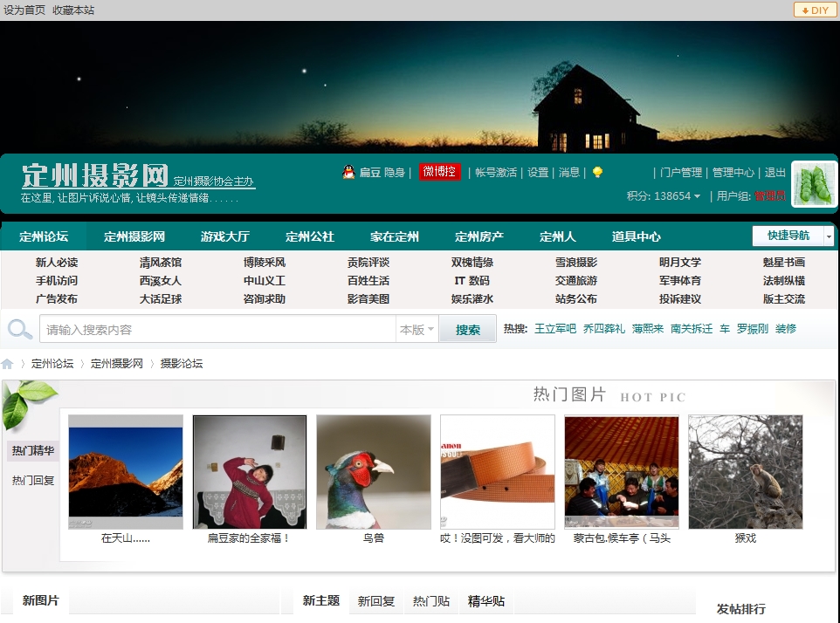Click hot search term 王立军吧
Viewport: 840px width, 623px height.
(x=555, y=329)
